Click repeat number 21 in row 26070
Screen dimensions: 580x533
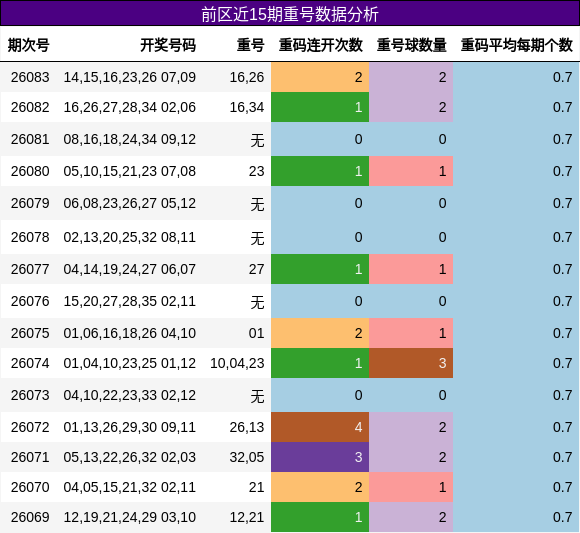click(256, 487)
